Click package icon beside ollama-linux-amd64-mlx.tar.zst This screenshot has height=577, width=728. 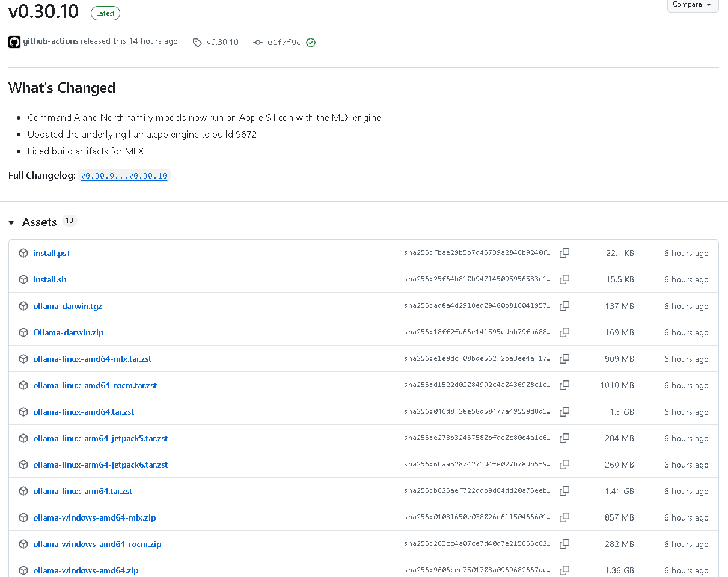click(x=23, y=359)
